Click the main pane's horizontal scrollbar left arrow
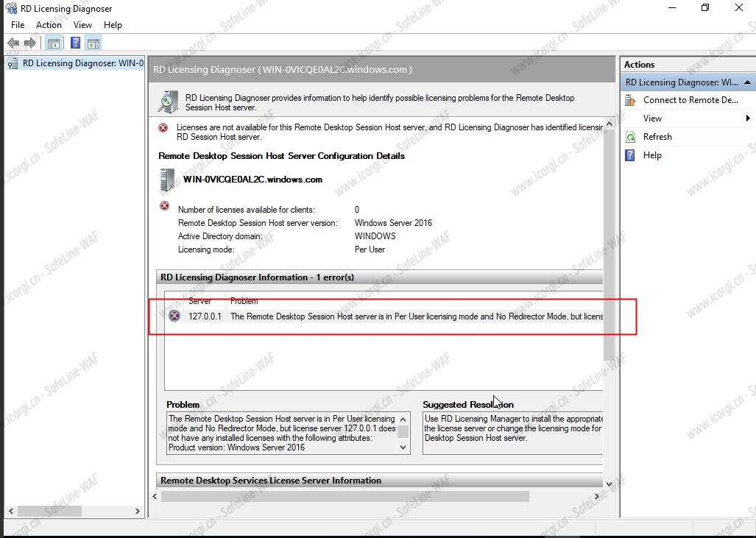The width and height of the screenshot is (756, 538). tap(155, 497)
